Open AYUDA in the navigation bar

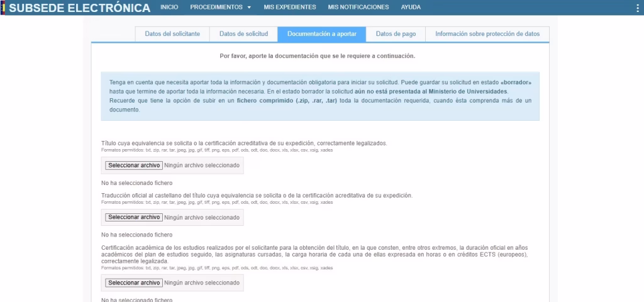(411, 7)
